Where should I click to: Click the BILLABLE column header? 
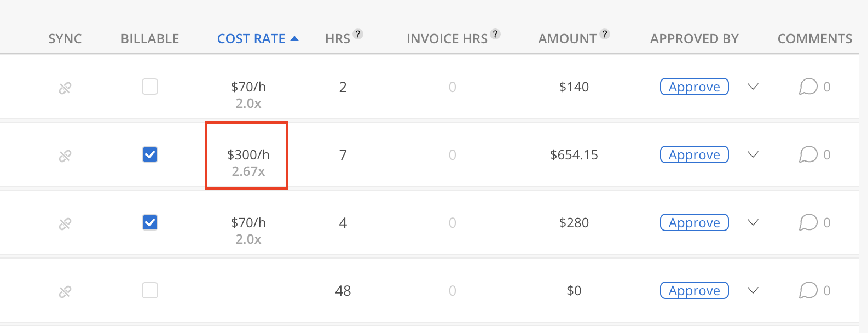(x=150, y=39)
